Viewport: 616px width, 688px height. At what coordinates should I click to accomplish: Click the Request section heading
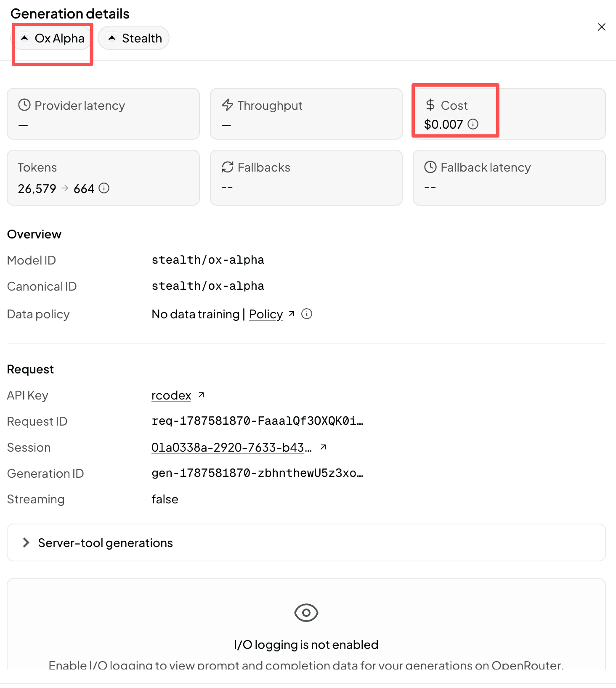coord(31,369)
